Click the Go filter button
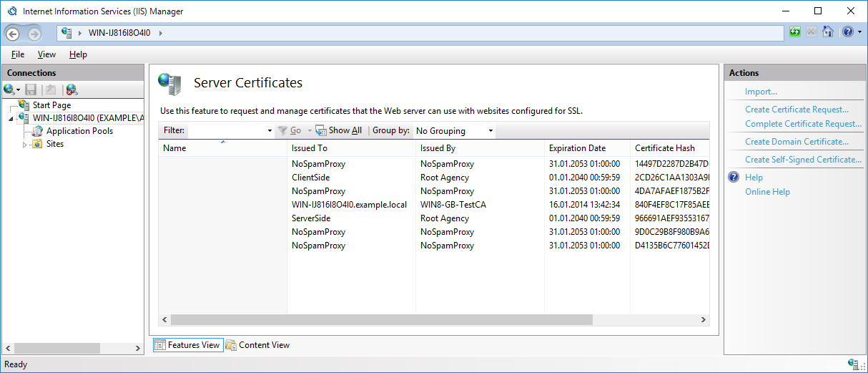Viewport: 868px width, 373px height. pyautogui.click(x=289, y=131)
